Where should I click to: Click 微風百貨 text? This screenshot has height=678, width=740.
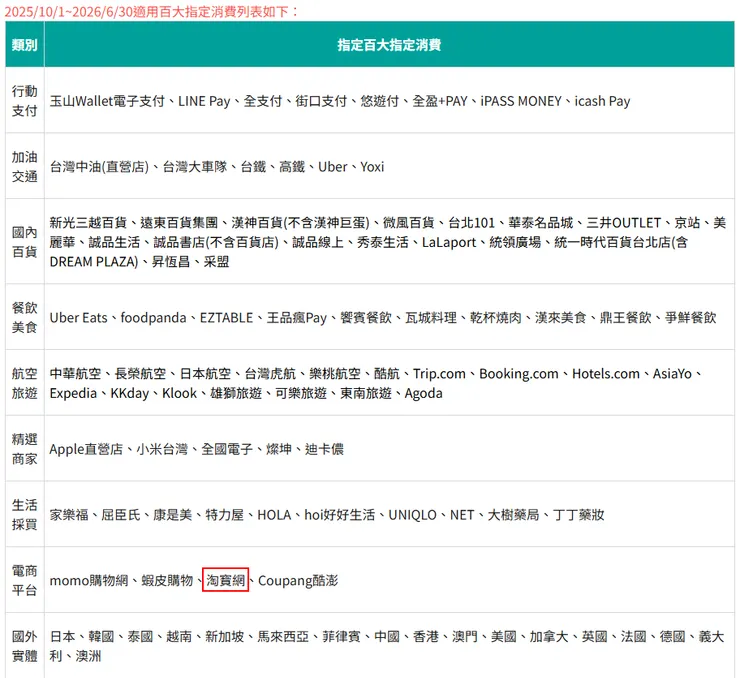408,223
